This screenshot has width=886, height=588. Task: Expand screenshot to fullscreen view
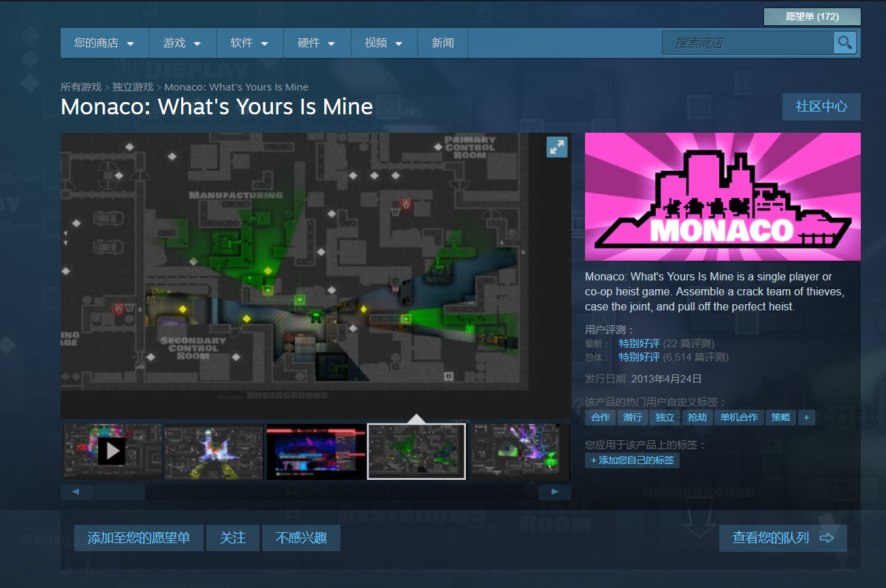pos(556,147)
